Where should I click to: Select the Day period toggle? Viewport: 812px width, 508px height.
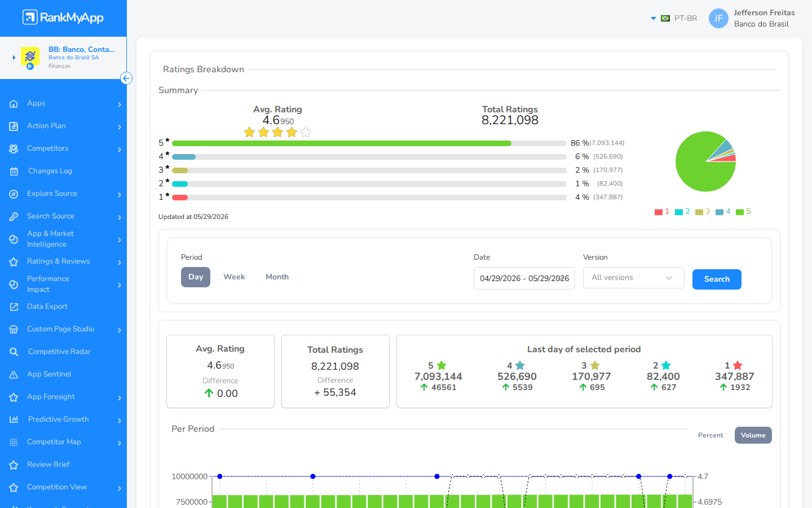coord(196,277)
